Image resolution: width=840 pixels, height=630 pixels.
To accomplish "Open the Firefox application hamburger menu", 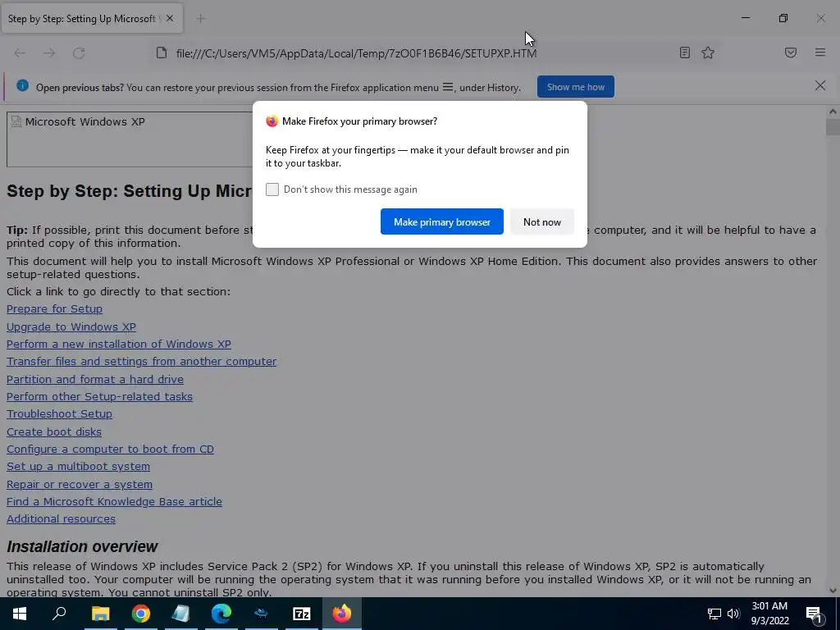I will pyautogui.click(x=820, y=52).
